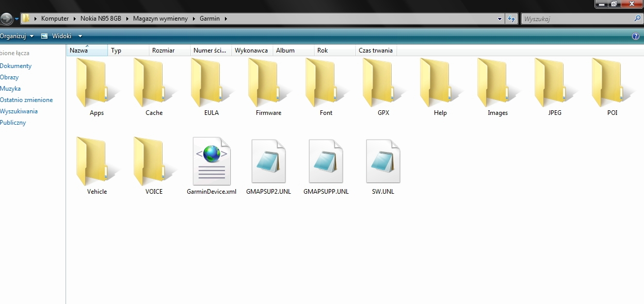Go to Magazyn wymienny breadcrumb
This screenshot has height=304, width=644.
click(x=161, y=19)
